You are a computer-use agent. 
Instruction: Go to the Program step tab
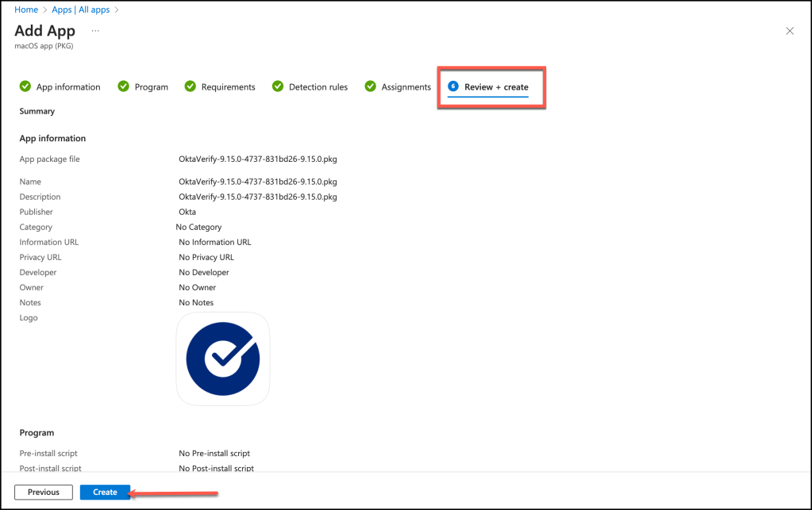point(152,87)
